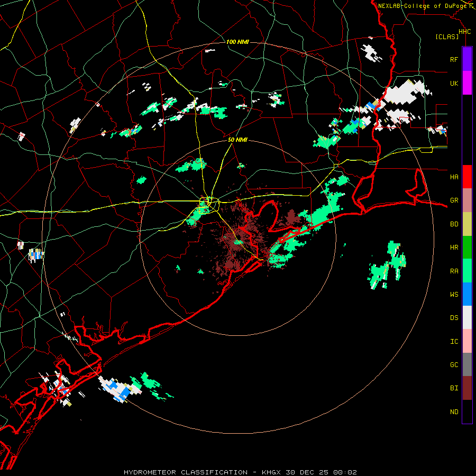The image size is (476, 476).
Task: Choose the blue WS legend swatch
Action: coord(467,294)
